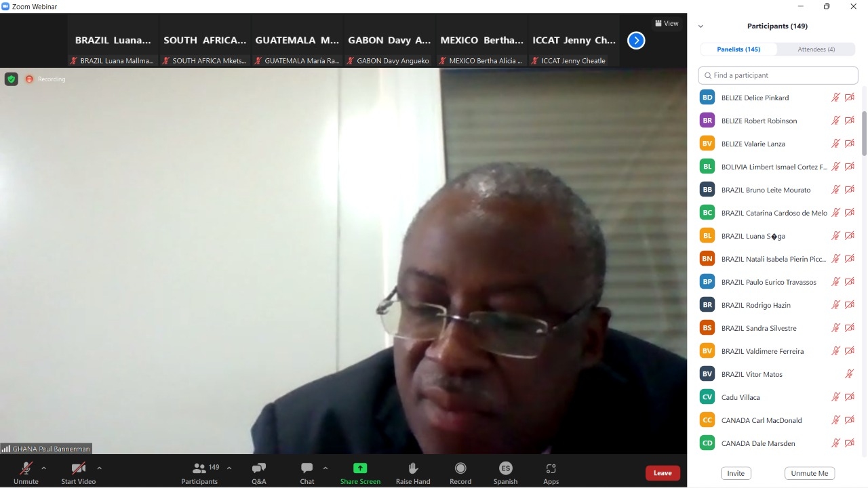Select BRAZIL Sandra Silvestre row
868x488 pixels.
(778, 328)
